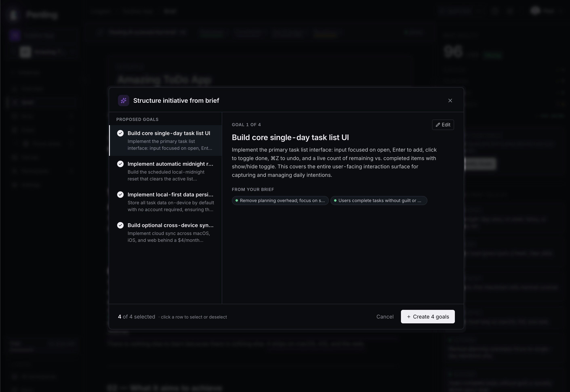The height and width of the screenshot is (392, 570).
Task: Click the 'Remove planning overhead; focus on s...' brief chip
Action: click(x=280, y=200)
